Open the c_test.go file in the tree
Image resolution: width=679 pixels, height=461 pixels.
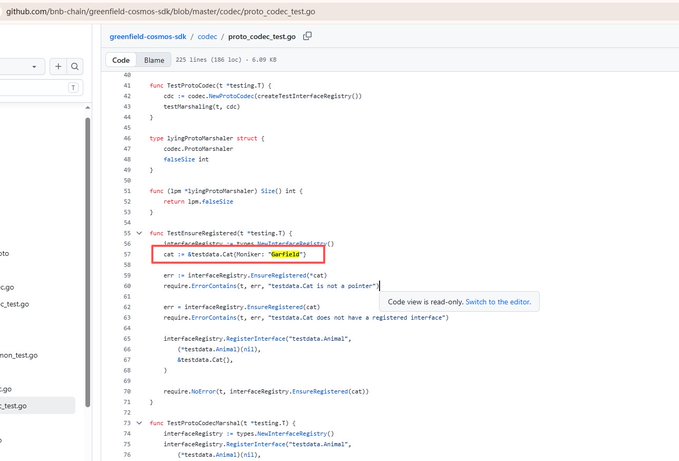[x=14, y=304]
